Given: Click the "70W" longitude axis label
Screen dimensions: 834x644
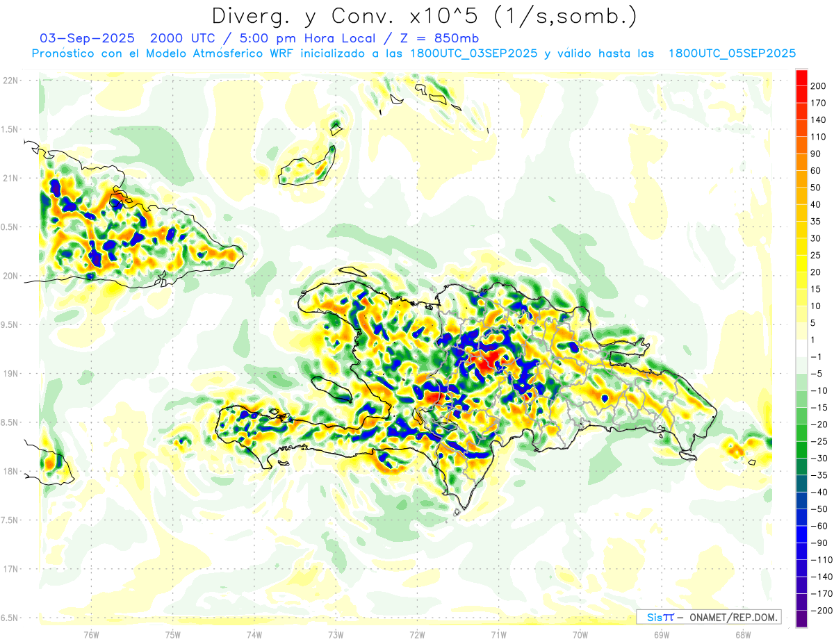Looking at the screenshot, I should [x=580, y=634].
